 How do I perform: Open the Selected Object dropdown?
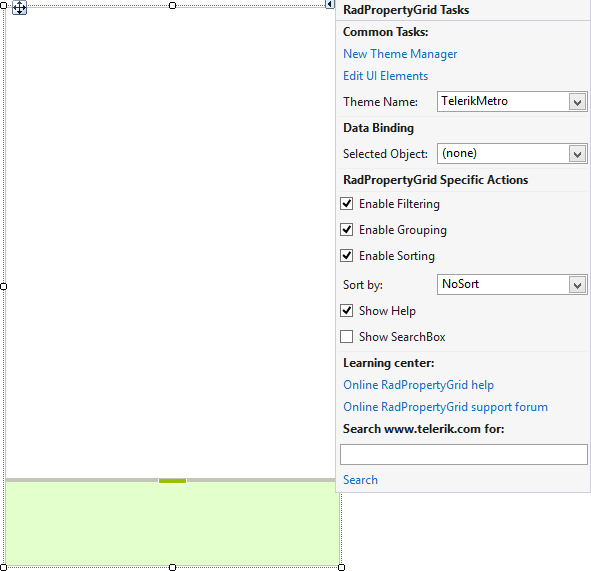(x=577, y=154)
